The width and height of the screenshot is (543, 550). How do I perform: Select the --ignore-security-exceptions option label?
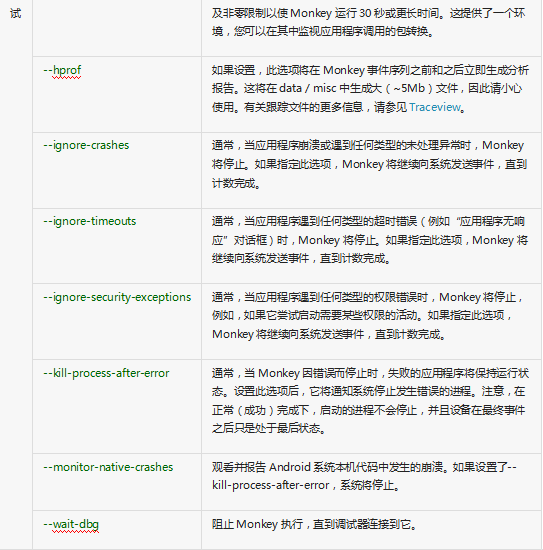[x=117, y=297]
